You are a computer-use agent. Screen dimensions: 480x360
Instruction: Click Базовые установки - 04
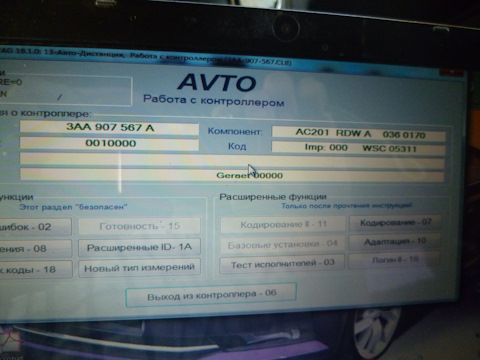(x=282, y=245)
